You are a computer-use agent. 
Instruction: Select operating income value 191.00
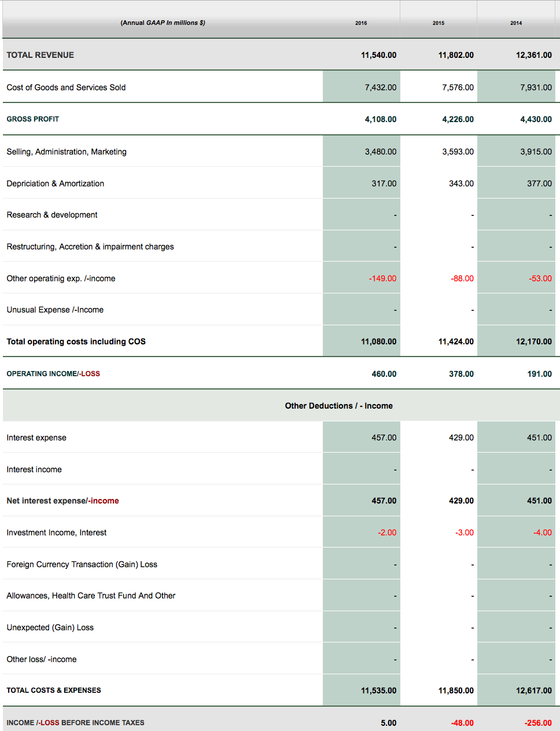click(x=539, y=374)
